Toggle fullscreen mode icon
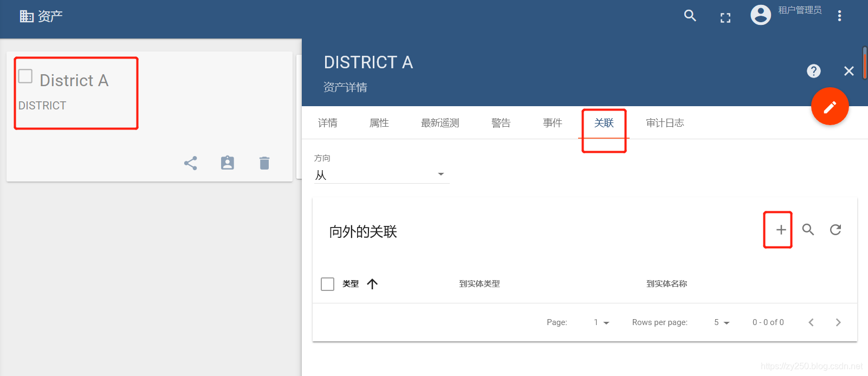Image resolution: width=868 pixels, height=376 pixels. (x=726, y=18)
